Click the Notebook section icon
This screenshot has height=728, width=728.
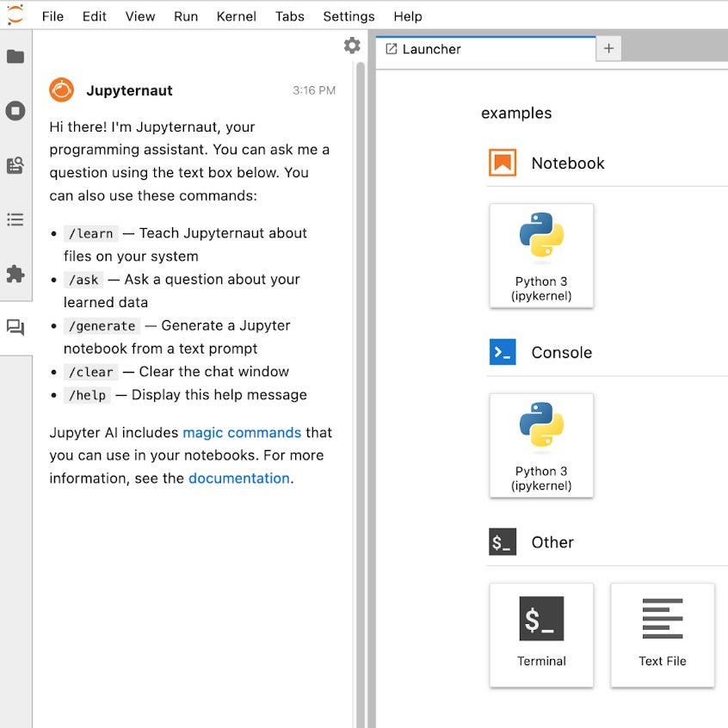tap(503, 163)
